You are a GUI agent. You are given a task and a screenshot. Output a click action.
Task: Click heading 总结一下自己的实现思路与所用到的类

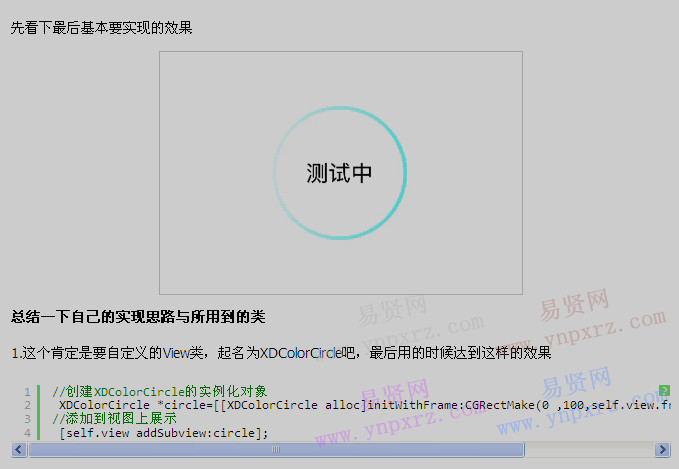tap(138, 317)
